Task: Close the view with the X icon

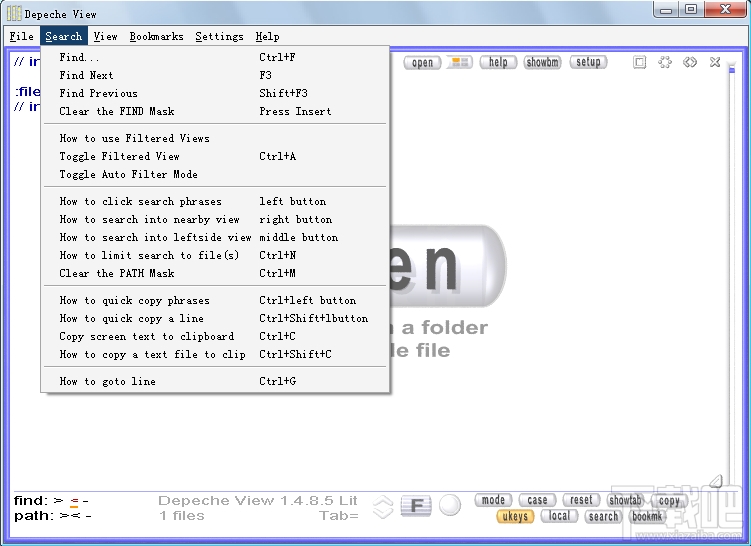Action: tap(715, 62)
